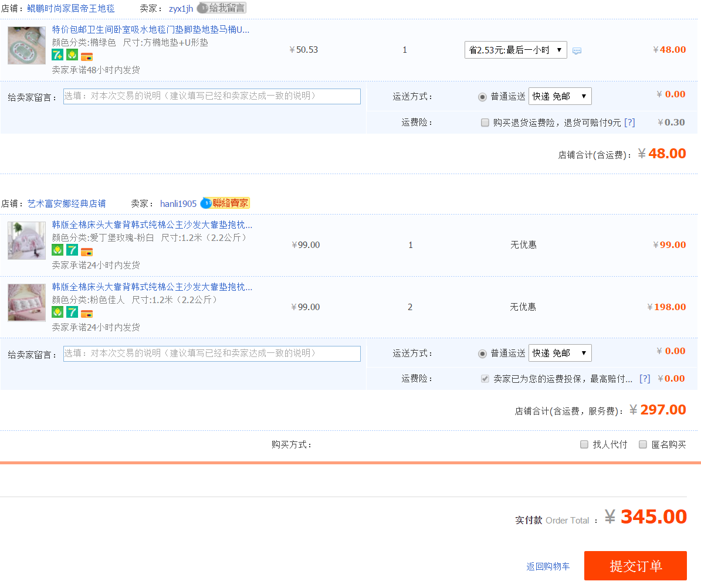Click the 7+ badge under the bath mat item

click(57, 56)
